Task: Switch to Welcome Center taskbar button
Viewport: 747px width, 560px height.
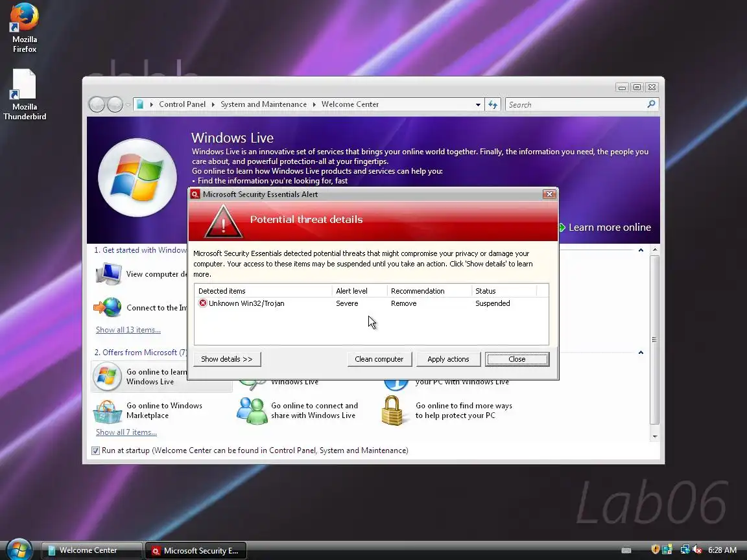Action: (x=92, y=550)
